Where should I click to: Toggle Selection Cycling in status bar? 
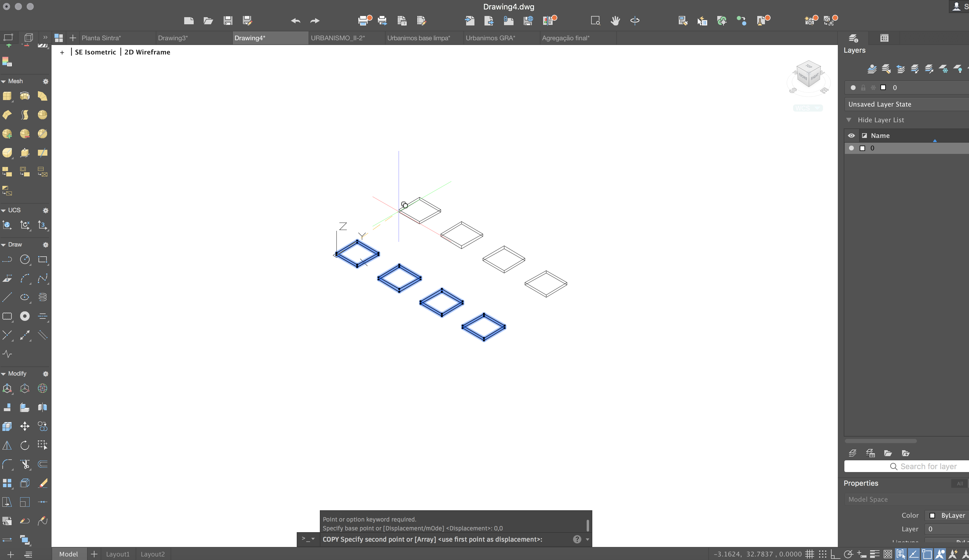pos(901,554)
